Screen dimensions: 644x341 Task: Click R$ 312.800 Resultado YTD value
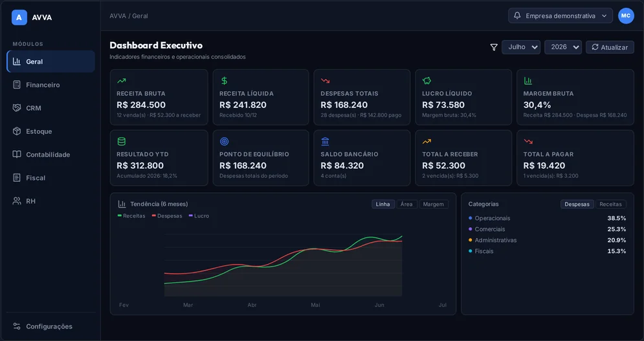140,166
